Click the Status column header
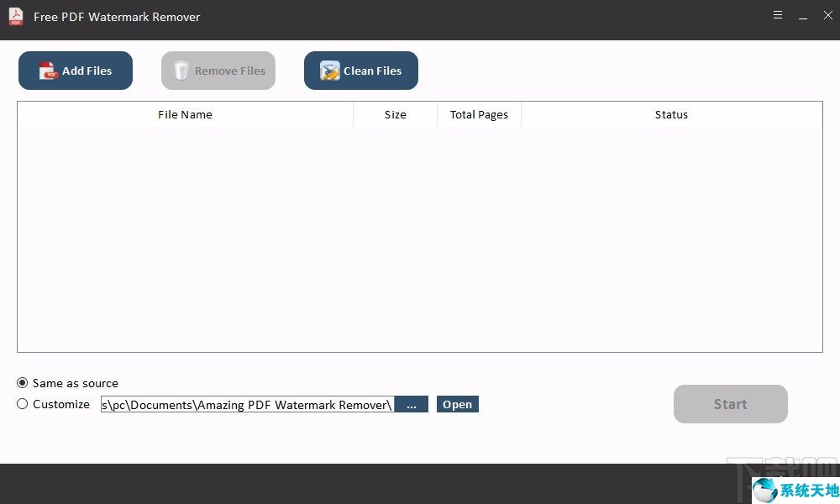 click(x=671, y=114)
